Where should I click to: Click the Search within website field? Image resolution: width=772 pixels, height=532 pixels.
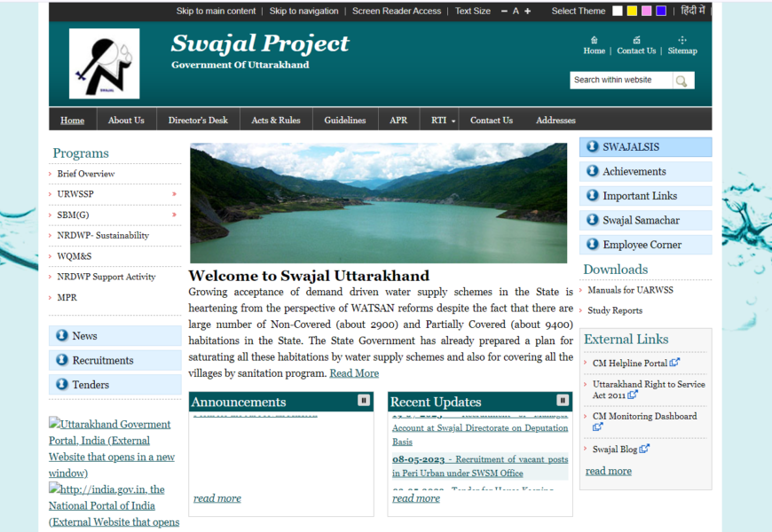[x=620, y=80]
